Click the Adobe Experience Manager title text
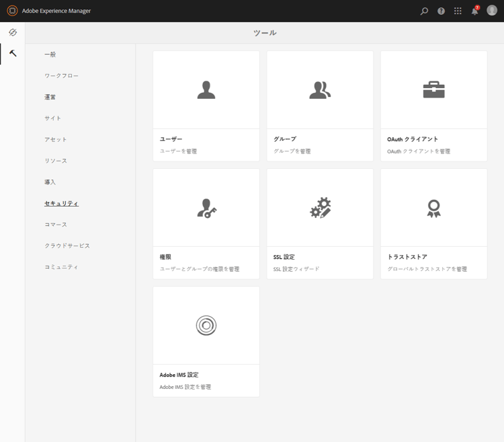The width and height of the screenshot is (504, 442). pyautogui.click(x=56, y=11)
